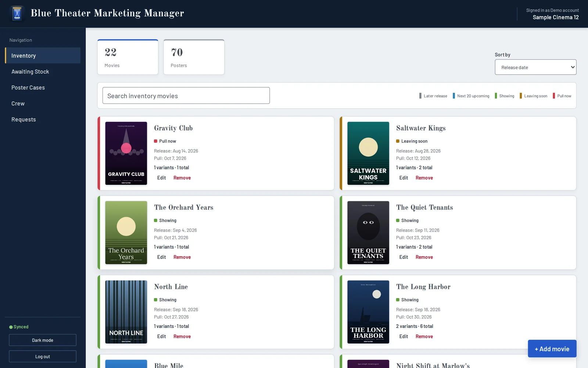
Task: Open the Saltwater Kings poster thumbnail
Action: [x=368, y=153]
